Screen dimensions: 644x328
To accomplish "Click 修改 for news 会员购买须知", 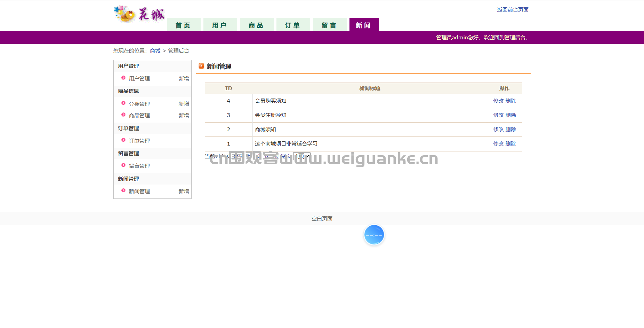I will pos(498,101).
